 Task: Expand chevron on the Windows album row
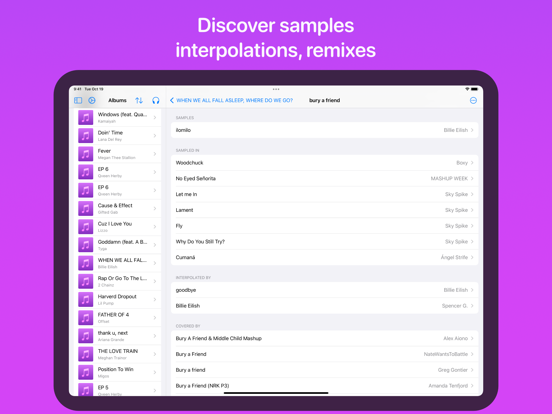click(155, 117)
